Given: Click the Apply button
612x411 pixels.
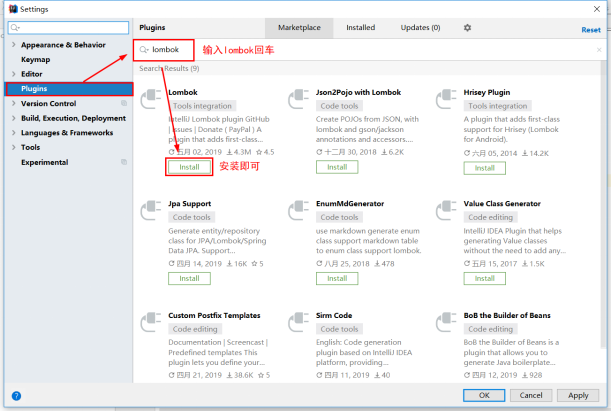Looking at the screenshot, I should tap(578, 395).
